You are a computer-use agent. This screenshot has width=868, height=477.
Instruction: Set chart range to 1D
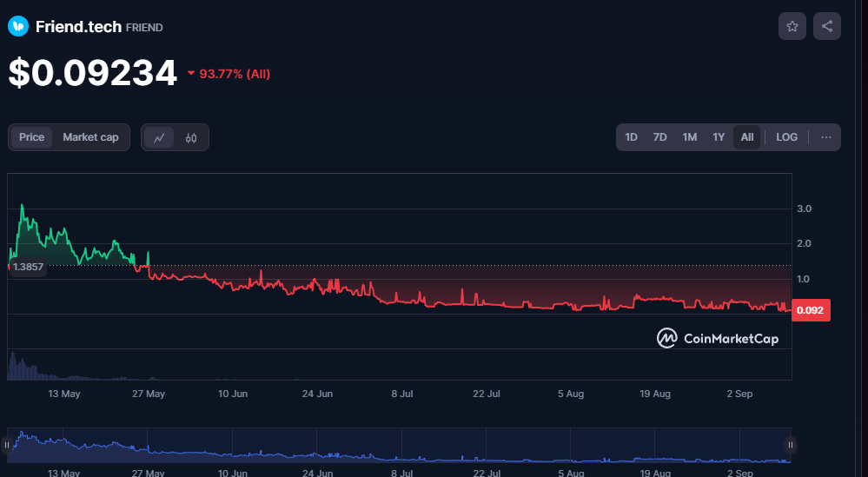[x=631, y=137]
